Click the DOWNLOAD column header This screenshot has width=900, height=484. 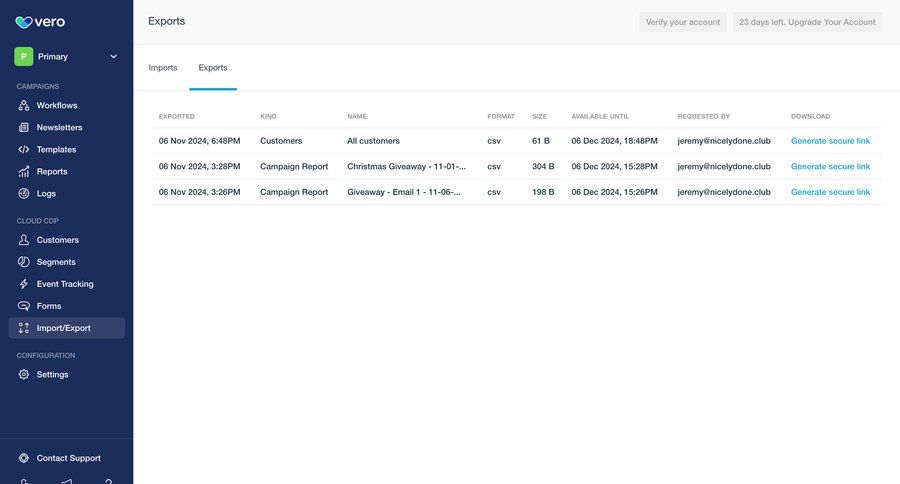pos(810,117)
